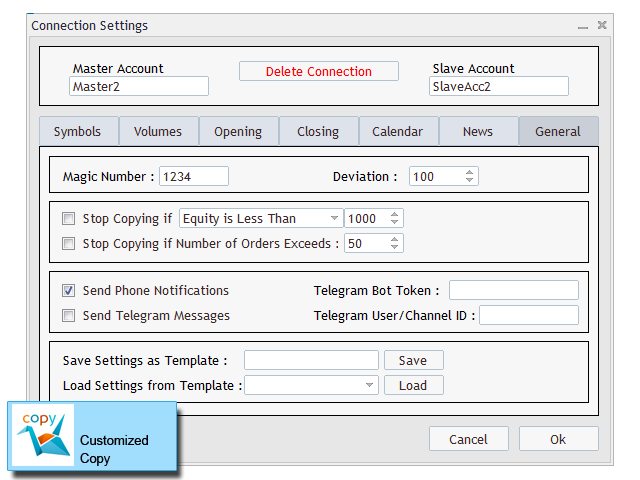This screenshot has width=640, height=480.
Task: Click the Magic Number input field
Action: (194, 176)
